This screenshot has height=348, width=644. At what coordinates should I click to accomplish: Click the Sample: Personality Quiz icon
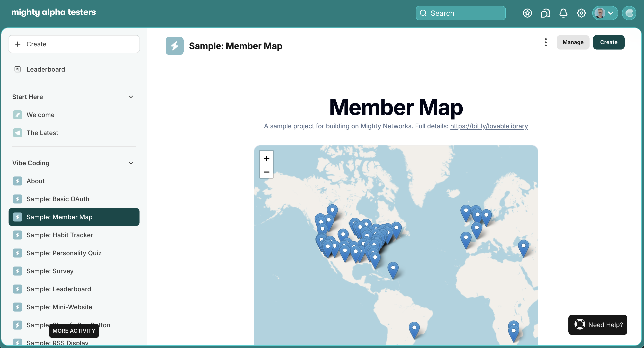click(18, 253)
